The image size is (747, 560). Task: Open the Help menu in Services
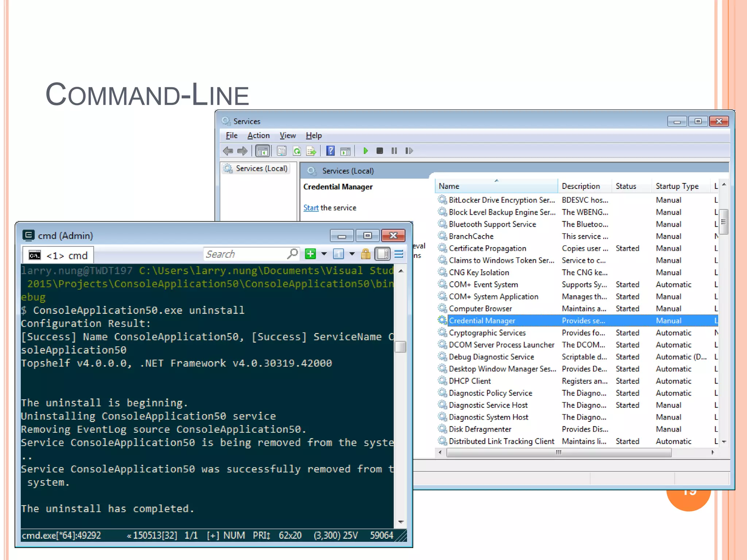[x=314, y=136]
